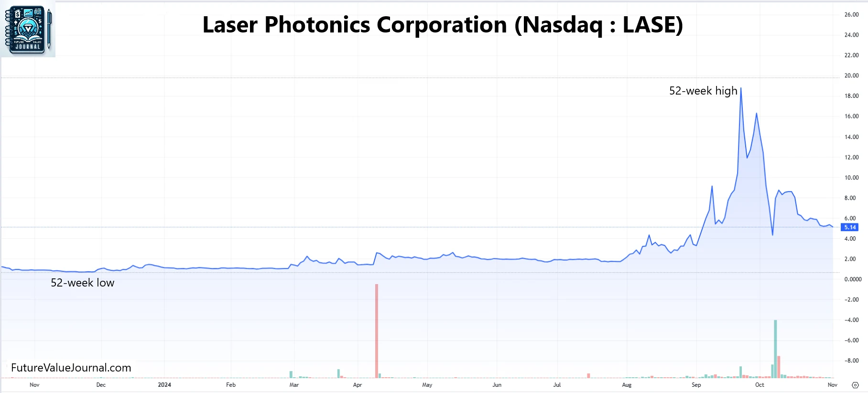868x393 pixels.
Task: Click the tall green volume bar in October
Action: coord(775,349)
